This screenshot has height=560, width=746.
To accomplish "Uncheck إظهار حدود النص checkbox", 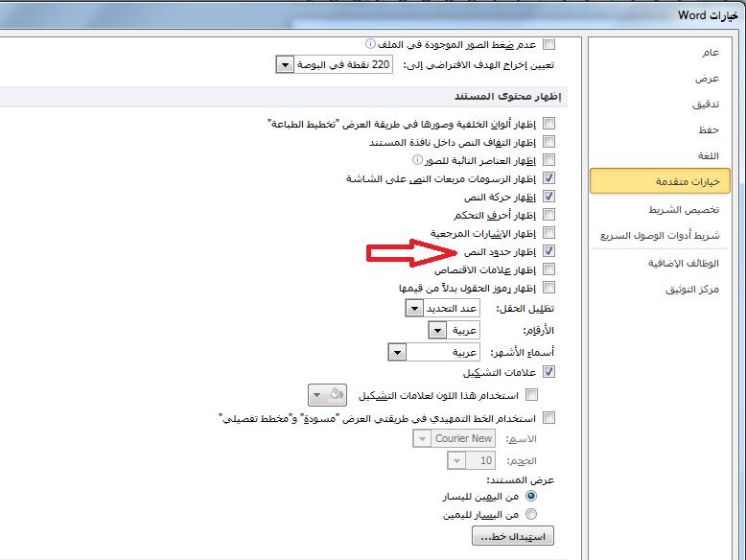I will coord(548,250).
